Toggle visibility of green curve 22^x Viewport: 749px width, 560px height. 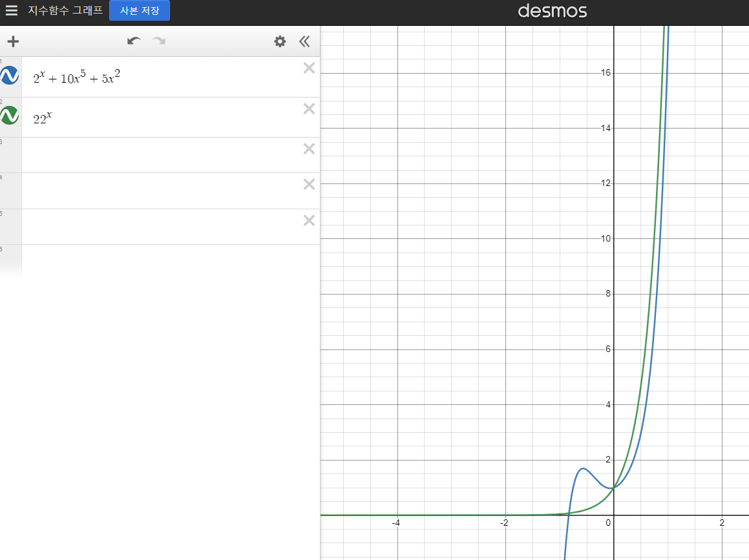[10, 116]
